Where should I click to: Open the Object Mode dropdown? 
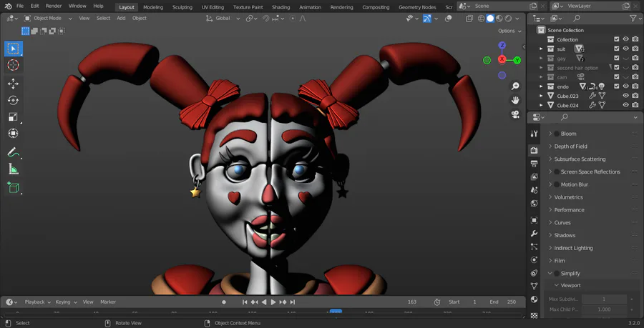tap(47, 18)
